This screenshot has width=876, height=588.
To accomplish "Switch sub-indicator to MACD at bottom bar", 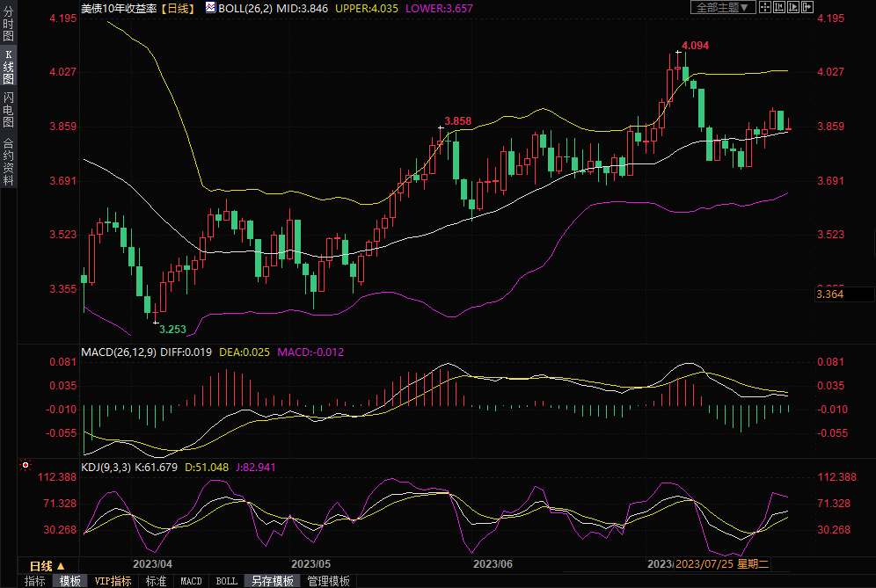I will pos(191,581).
